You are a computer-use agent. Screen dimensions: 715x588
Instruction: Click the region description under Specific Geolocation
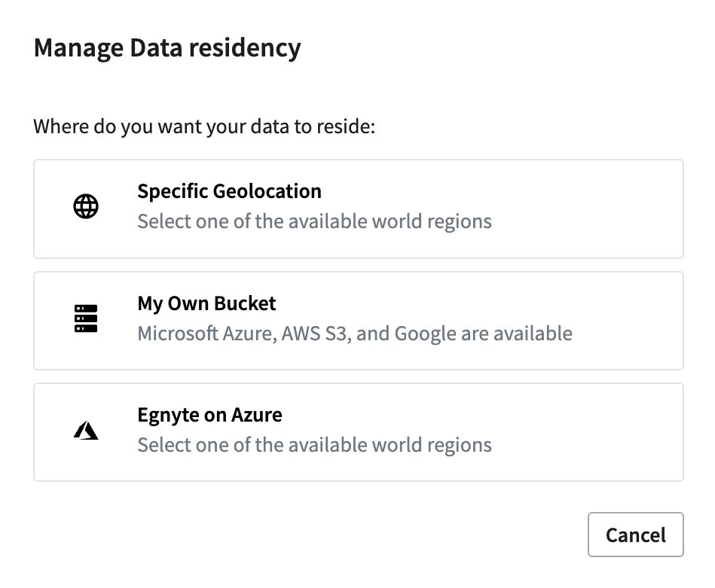[315, 222]
